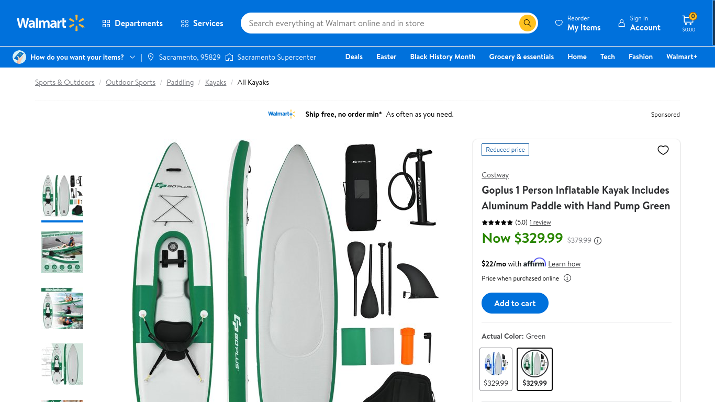View second product thumbnail with paddlers
This screenshot has height=402, width=715.
[62, 252]
